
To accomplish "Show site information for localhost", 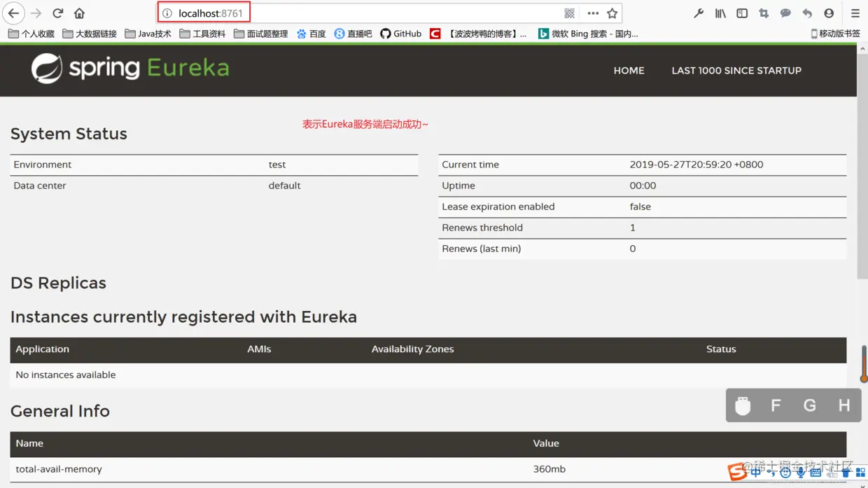I will (x=167, y=13).
